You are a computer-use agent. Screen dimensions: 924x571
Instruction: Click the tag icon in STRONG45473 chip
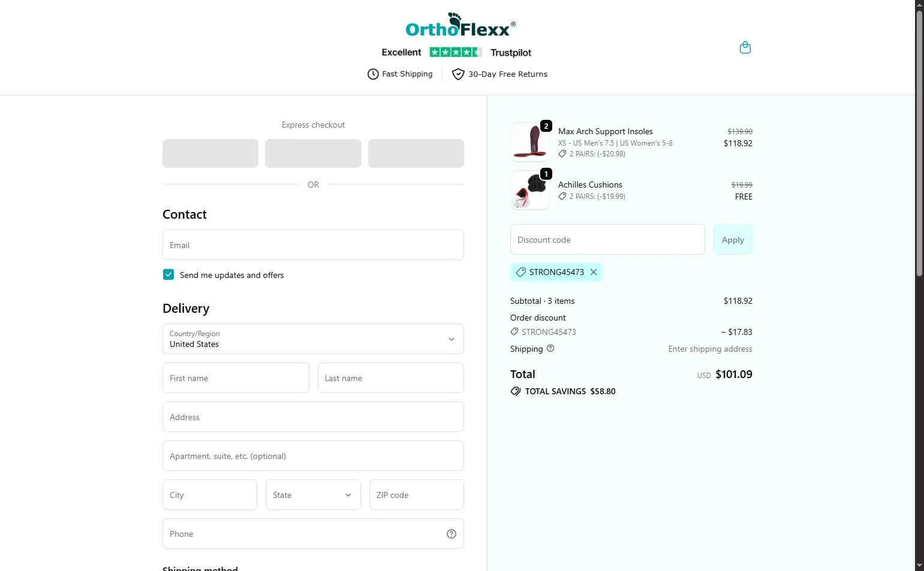[520, 272]
